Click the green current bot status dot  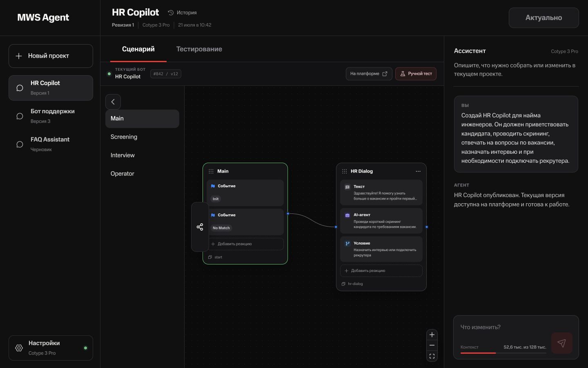tap(109, 74)
